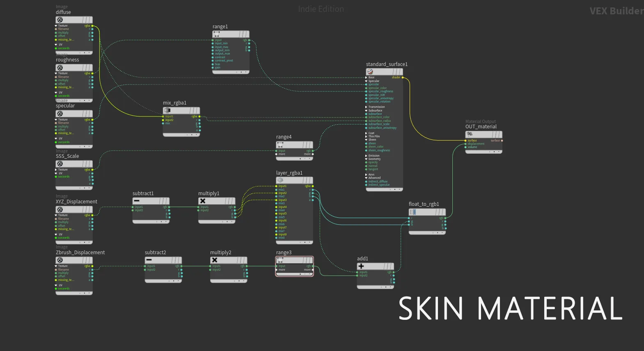Select the add1 node plus icon
This screenshot has height=351, width=644.
pos(361,266)
